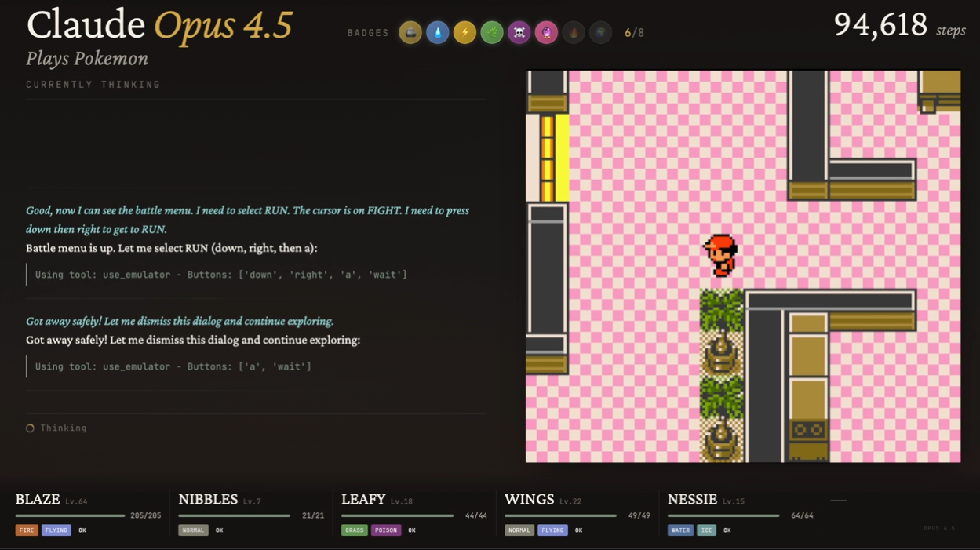Image resolution: width=980 pixels, height=550 pixels.
Task: Click the NIBBLES party member name
Action: 208,500
